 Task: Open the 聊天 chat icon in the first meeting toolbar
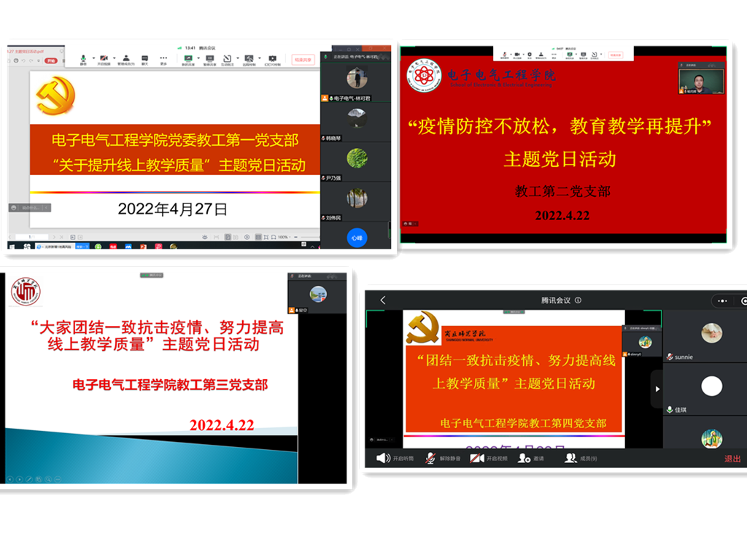(x=144, y=58)
